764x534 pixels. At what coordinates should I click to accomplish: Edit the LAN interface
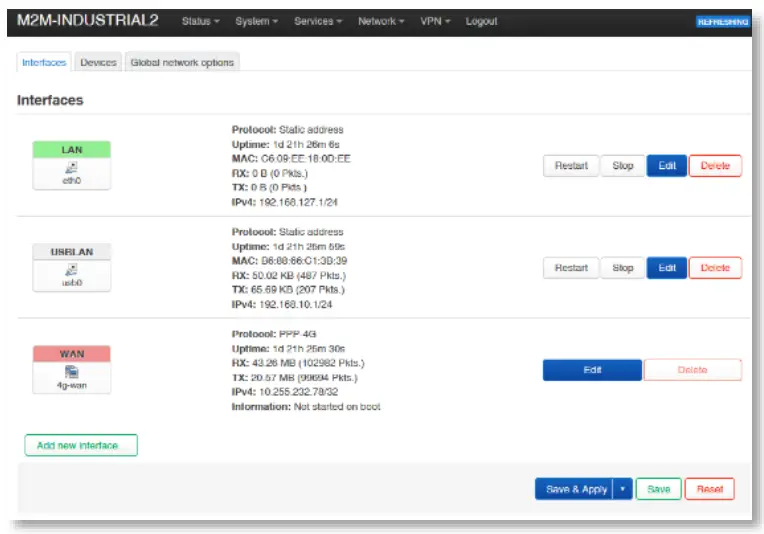[x=667, y=166]
